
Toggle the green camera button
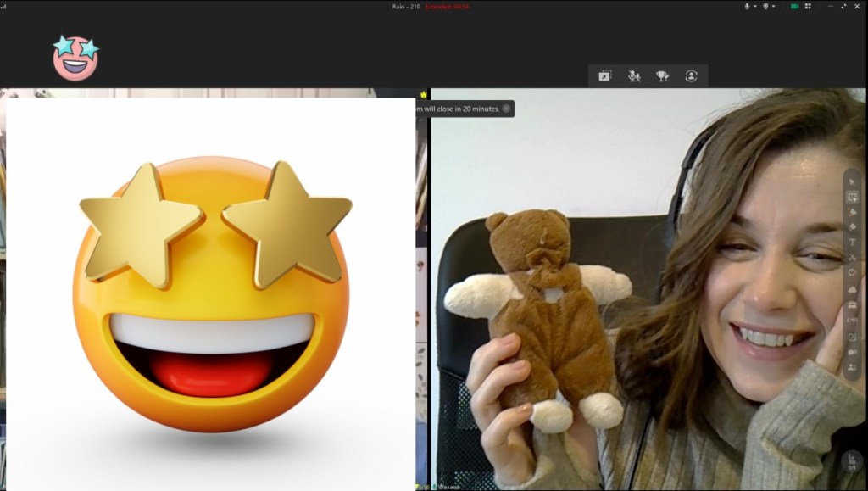(x=794, y=6)
